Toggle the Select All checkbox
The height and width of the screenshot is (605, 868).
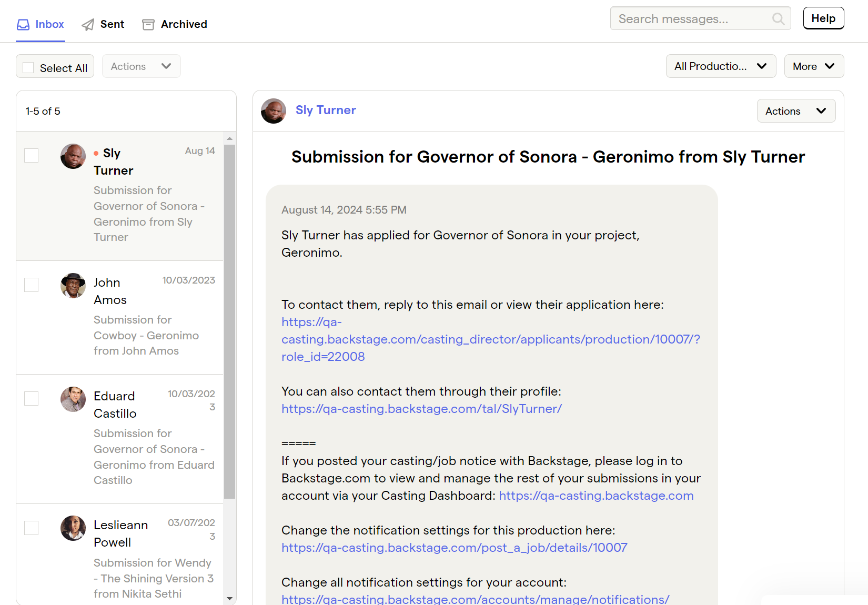point(28,68)
